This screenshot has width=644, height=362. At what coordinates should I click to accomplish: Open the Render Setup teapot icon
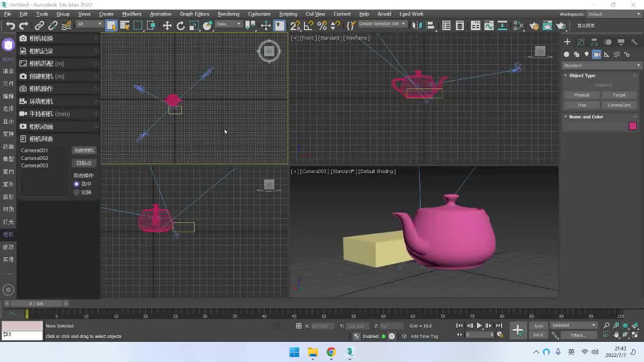534,26
